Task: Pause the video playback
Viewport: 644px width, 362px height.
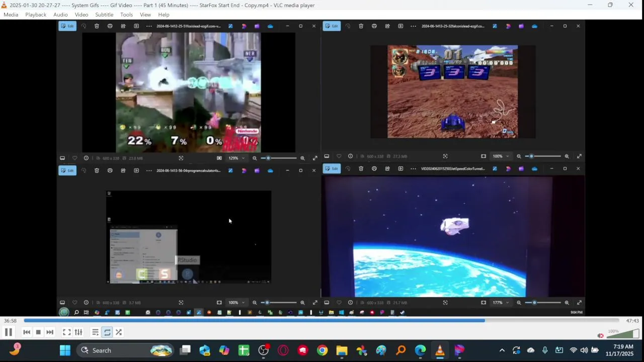Action: tap(9, 332)
